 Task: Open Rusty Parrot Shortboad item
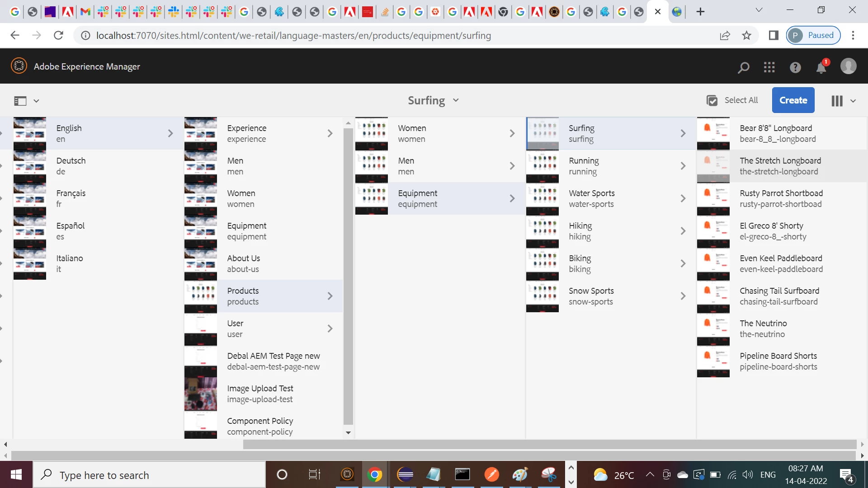[x=781, y=198]
